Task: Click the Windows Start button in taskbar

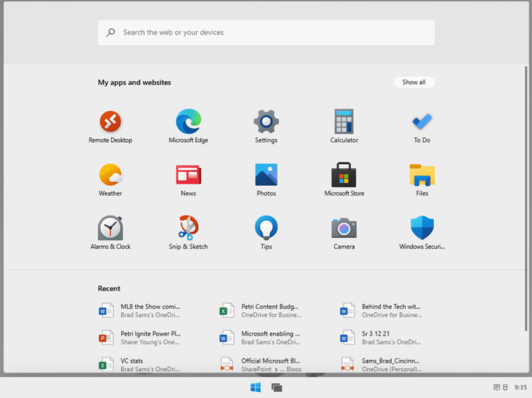Action: click(x=256, y=387)
